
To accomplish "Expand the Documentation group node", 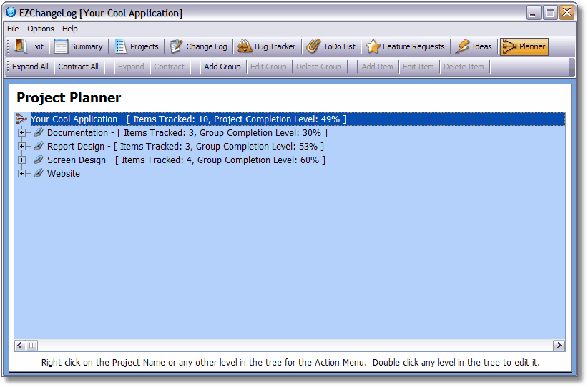I will click(21, 133).
